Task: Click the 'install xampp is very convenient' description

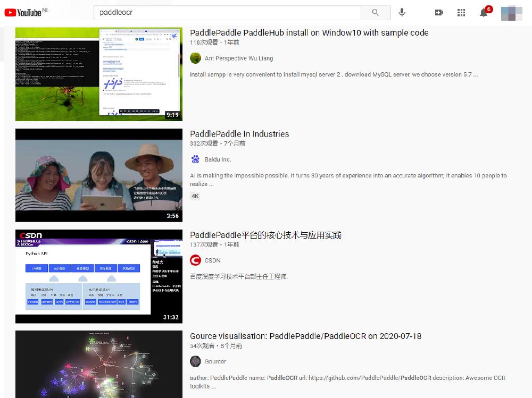Action: coord(334,74)
